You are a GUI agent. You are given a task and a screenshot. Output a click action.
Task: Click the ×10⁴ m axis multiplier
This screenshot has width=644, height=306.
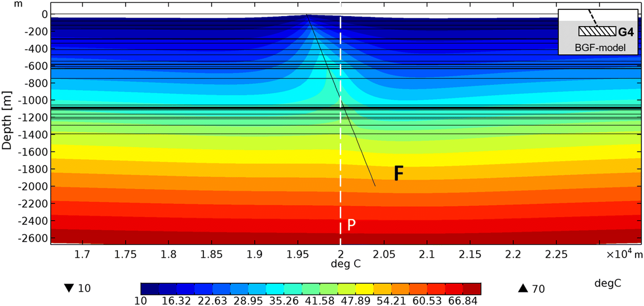pyautogui.click(x=624, y=254)
